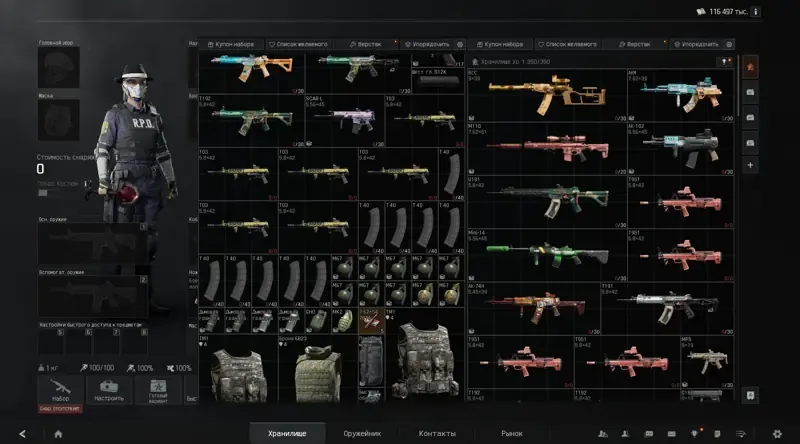Select the empty Маска slot
Viewport: 800px width, 444px height.
click(59, 120)
